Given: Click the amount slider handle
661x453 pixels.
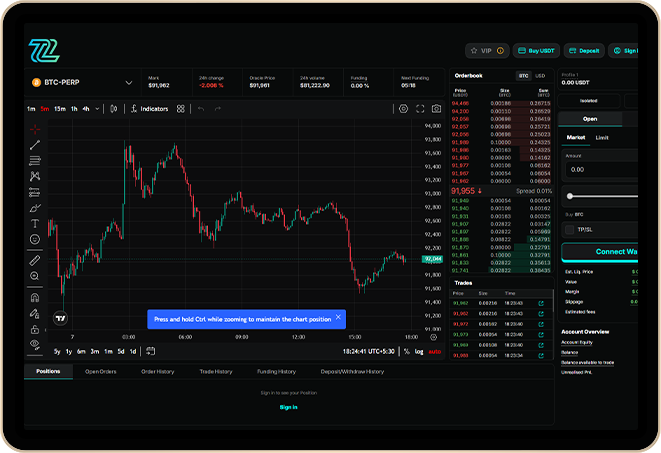Looking at the screenshot, I should pyautogui.click(x=570, y=196).
